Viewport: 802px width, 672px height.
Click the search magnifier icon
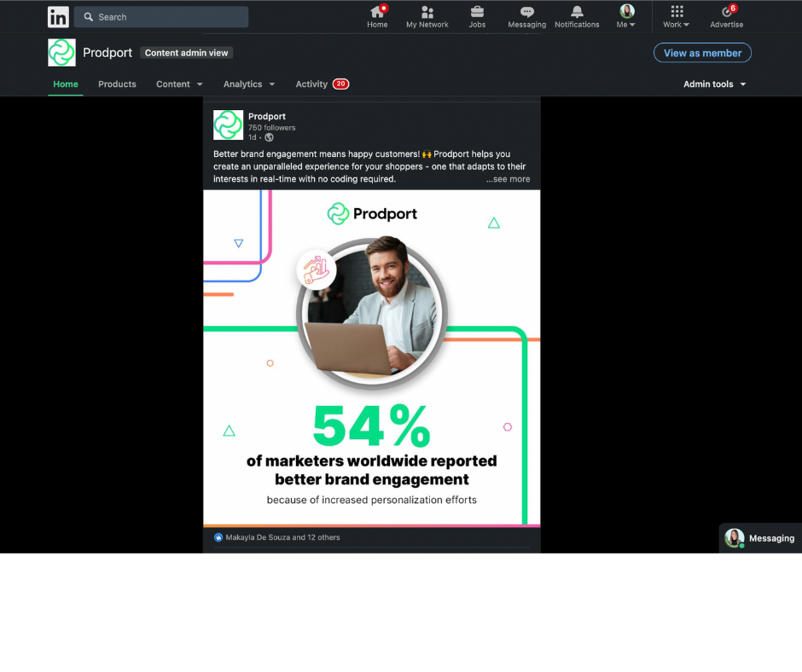pyautogui.click(x=89, y=17)
